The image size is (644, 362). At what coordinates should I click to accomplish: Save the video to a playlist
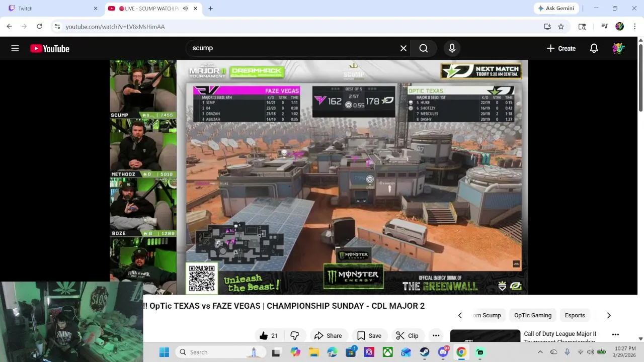point(369,336)
